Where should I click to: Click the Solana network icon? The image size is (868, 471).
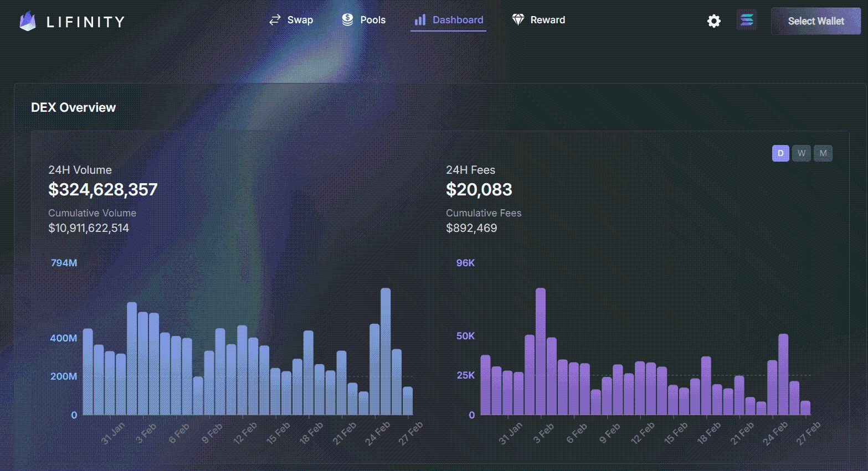pos(746,19)
